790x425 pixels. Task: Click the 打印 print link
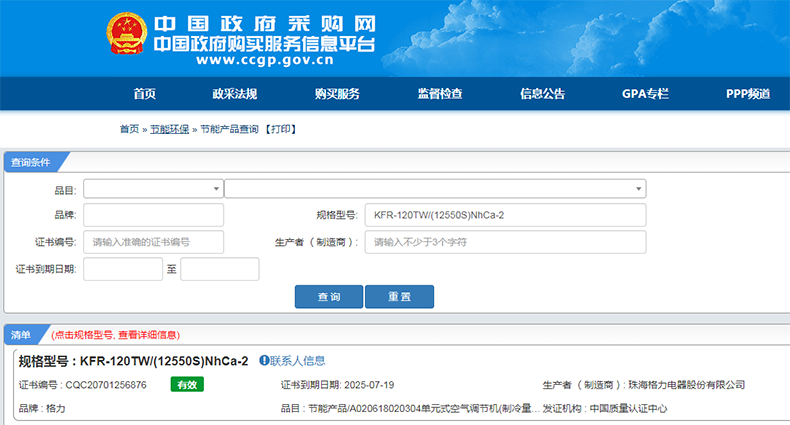coord(281,130)
